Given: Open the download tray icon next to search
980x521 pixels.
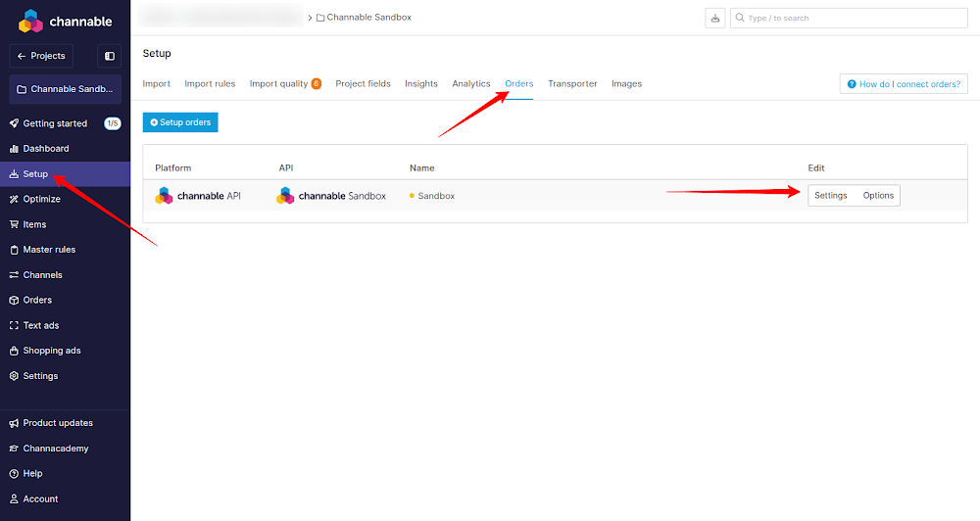Looking at the screenshot, I should click(715, 18).
